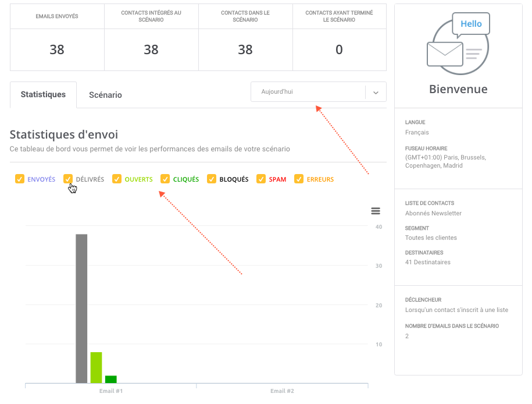Toggle the OUVERTS checkbox

click(x=117, y=179)
